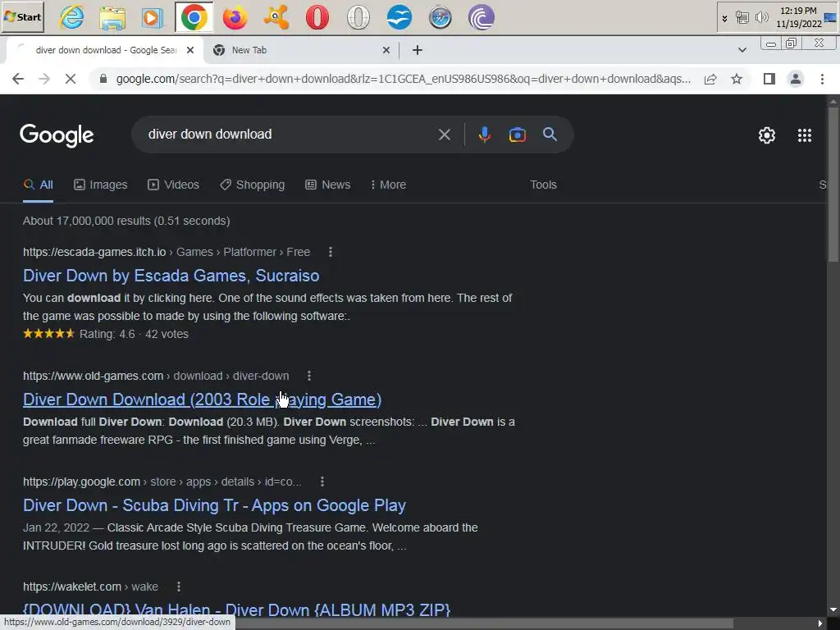Viewport: 840px width, 630px height.
Task: Open Windows Media Player taskbar icon
Action: click(153, 17)
